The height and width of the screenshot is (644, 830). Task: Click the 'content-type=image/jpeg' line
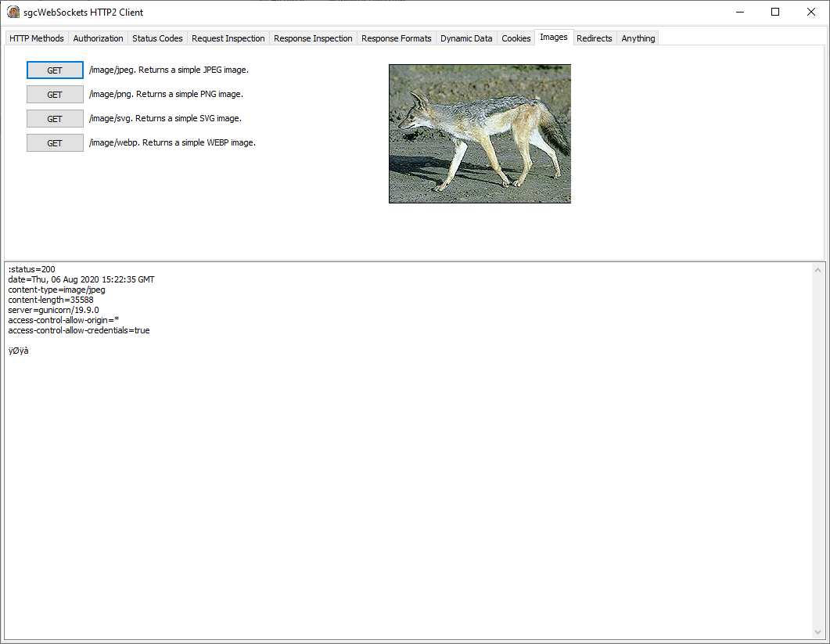click(56, 290)
